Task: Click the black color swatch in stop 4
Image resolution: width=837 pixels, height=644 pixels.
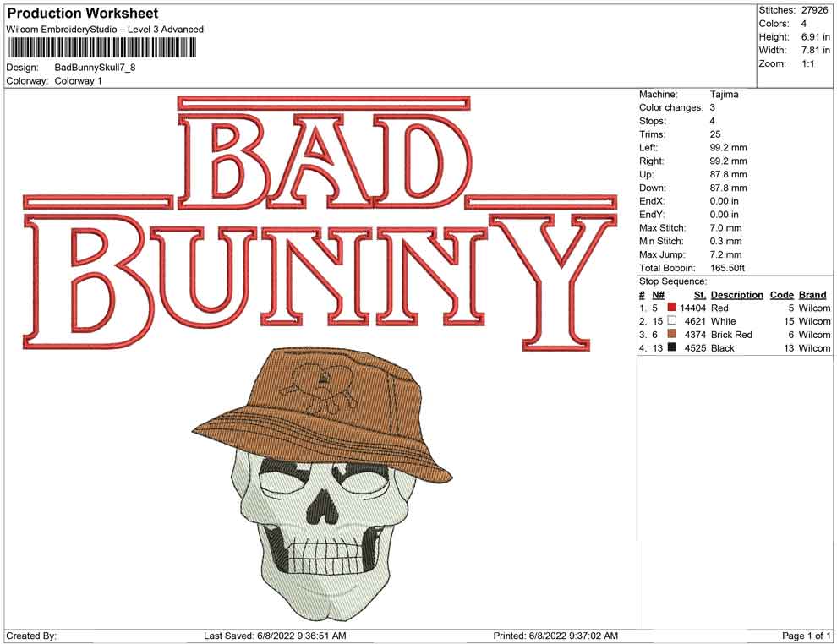Action: pyautogui.click(x=672, y=347)
